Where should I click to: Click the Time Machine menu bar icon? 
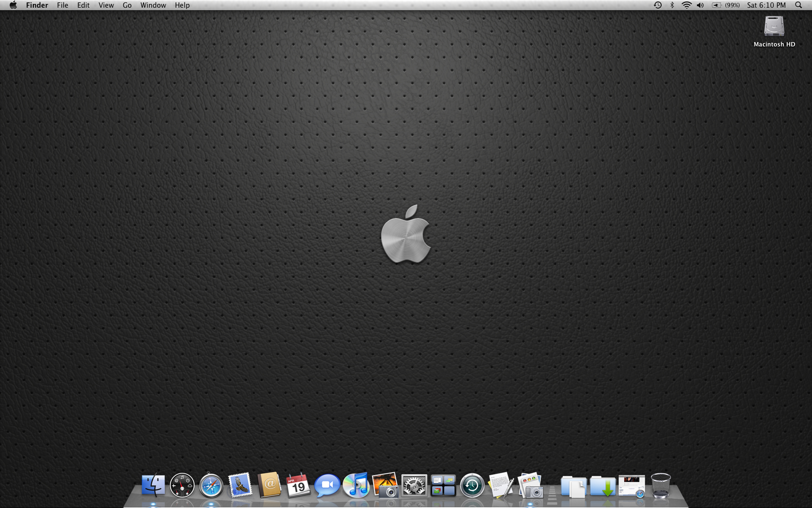pyautogui.click(x=658, y=5)
